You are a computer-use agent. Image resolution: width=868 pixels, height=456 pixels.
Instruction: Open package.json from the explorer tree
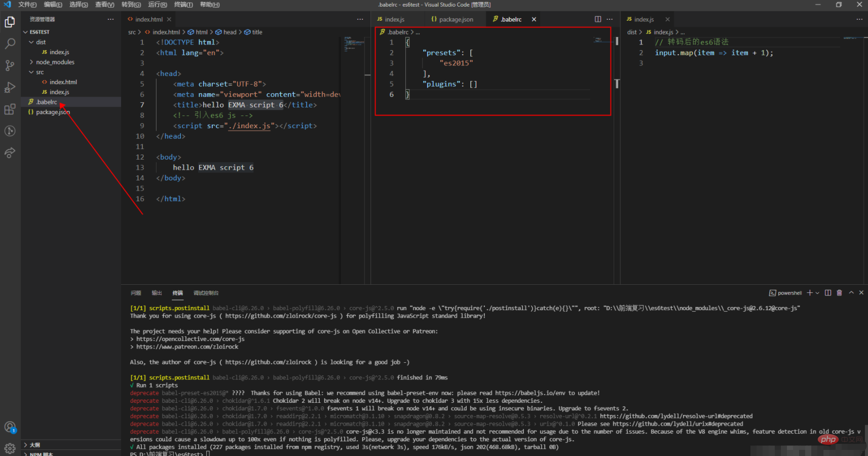click(53, 112)
